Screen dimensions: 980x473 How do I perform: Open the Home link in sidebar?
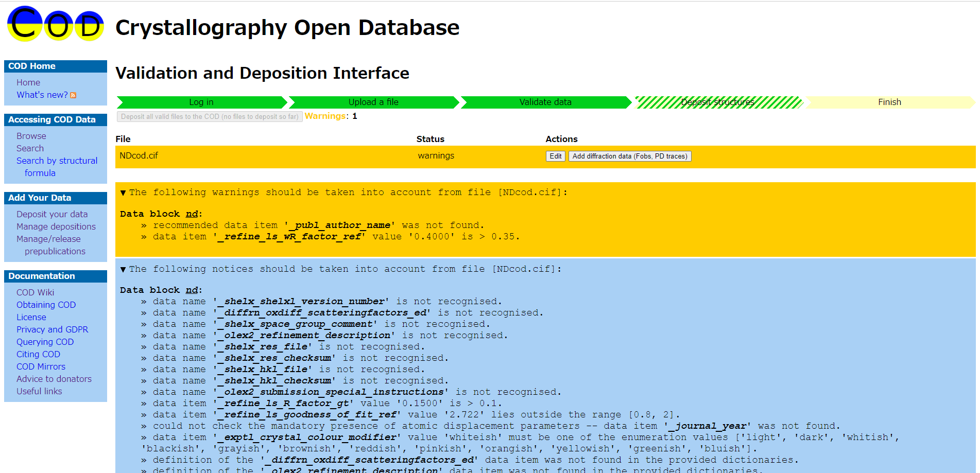(28, 82)
